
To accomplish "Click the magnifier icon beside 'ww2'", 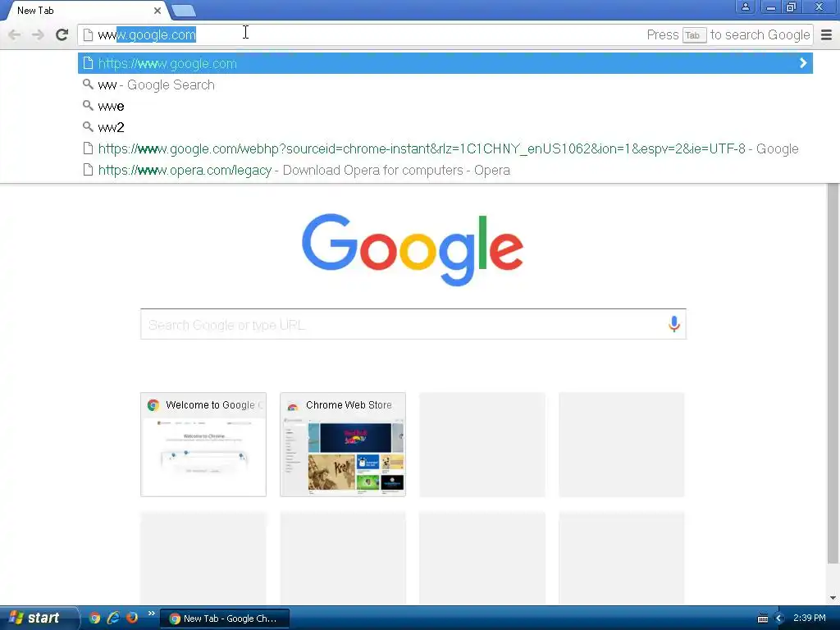I will pyautogui.click(x=88, y=127).
